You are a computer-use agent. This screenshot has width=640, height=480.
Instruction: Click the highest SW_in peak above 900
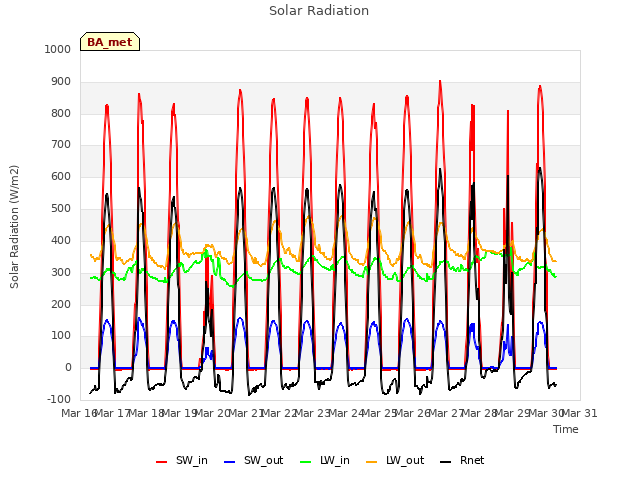[440, 82]
